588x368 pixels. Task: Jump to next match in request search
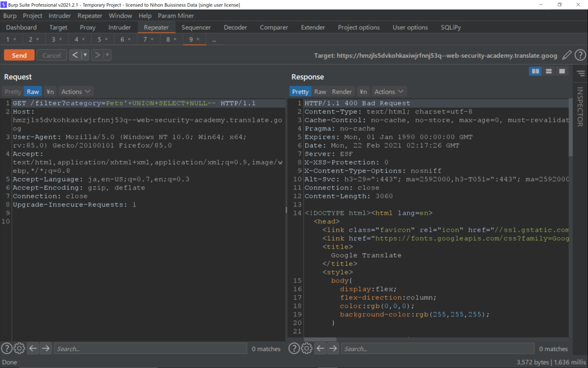click(46, 348)
